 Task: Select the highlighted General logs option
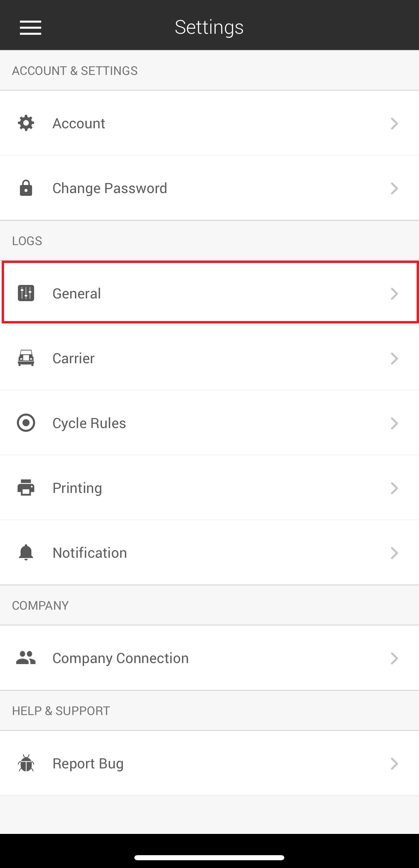[x=209, y=293]
